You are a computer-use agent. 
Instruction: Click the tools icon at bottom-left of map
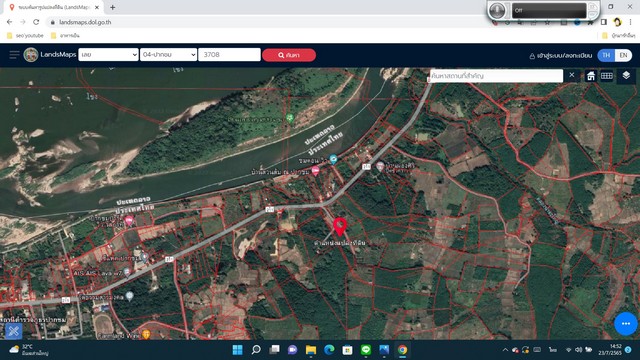(13, 331)
